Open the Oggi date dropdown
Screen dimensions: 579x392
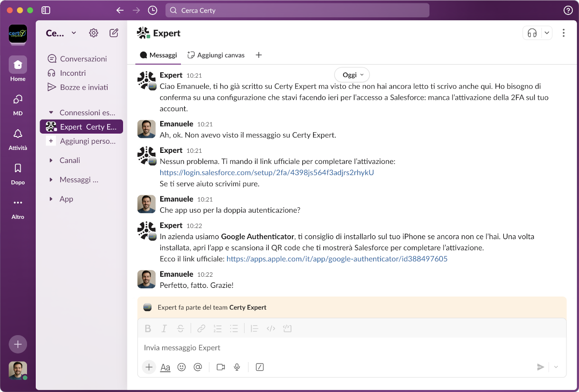[352, 75]
